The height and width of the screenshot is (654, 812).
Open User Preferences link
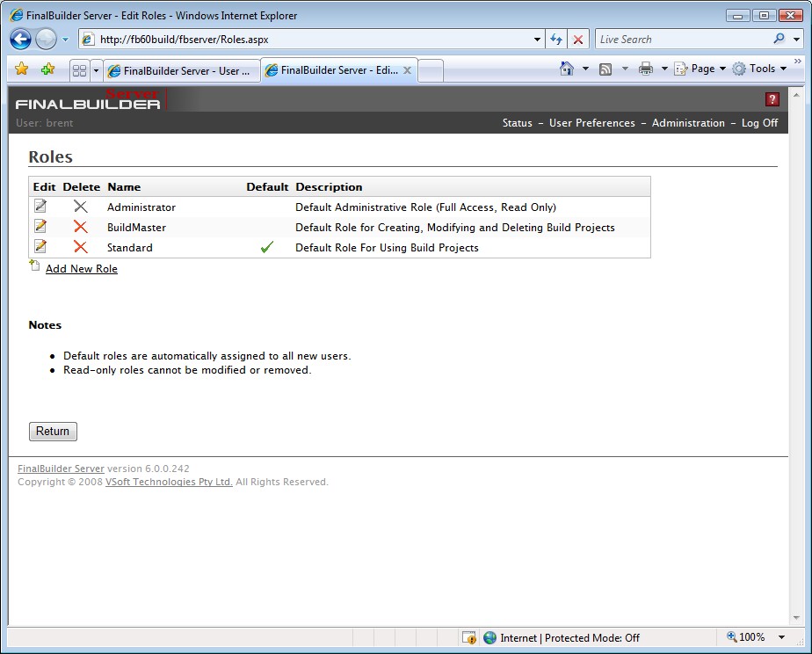(x=592, y=123)
